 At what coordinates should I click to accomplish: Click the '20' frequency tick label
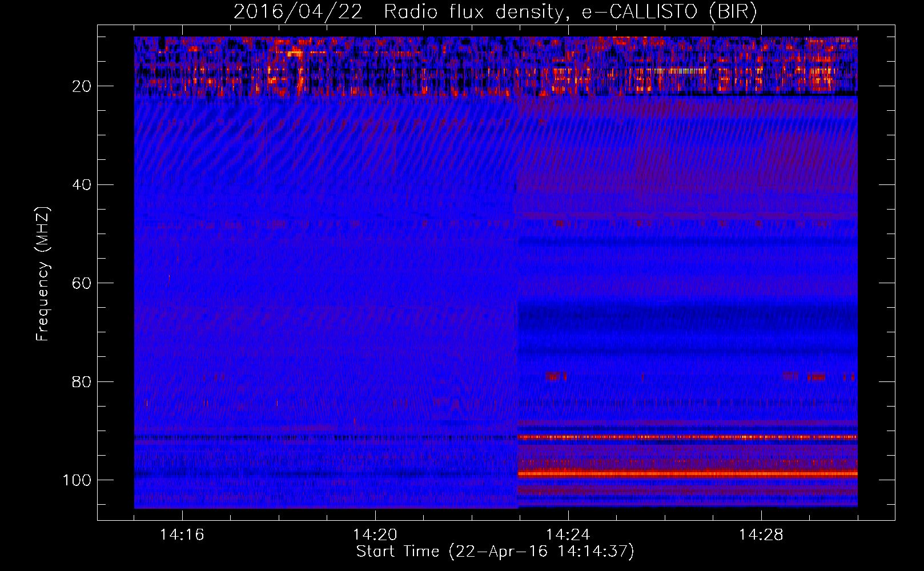coord(82,86)
